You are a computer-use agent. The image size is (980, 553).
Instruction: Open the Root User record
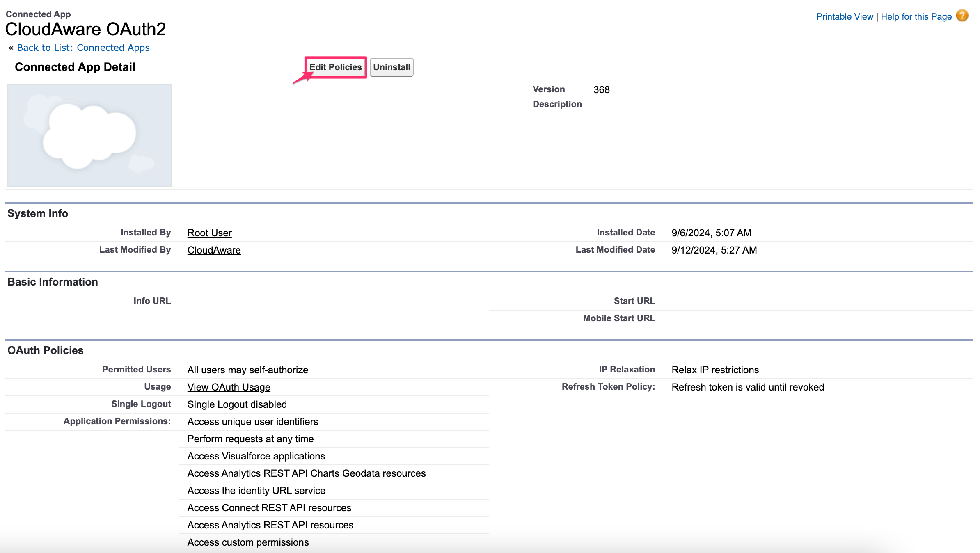(209, 233)
